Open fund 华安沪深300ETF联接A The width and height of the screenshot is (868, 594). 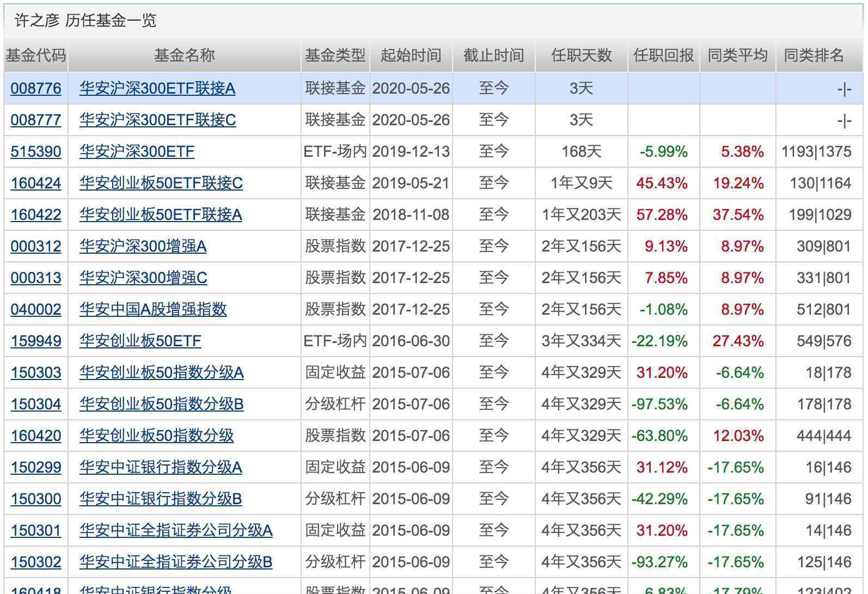click(157, 88)
